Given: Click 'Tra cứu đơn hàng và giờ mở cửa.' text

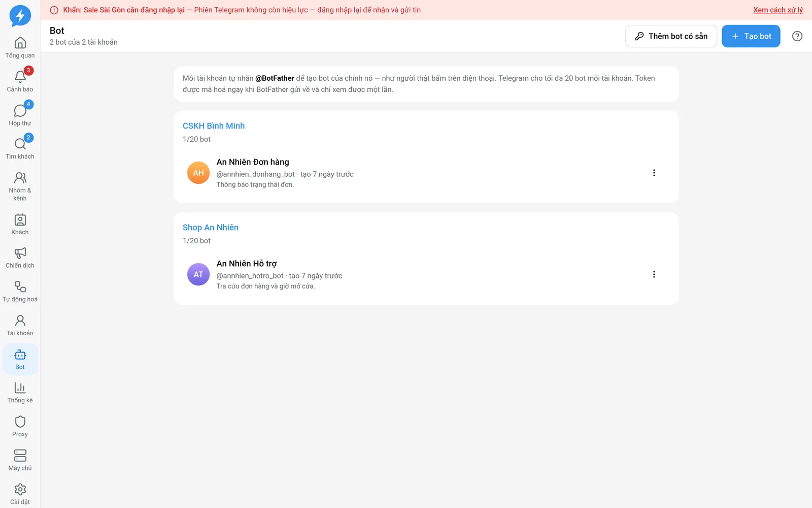Looking at the screenshot, I should [265, 286].
